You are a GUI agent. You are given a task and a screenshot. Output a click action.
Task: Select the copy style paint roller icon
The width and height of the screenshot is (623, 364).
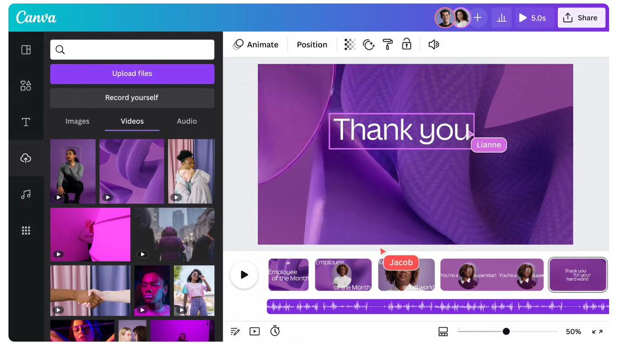387,44
